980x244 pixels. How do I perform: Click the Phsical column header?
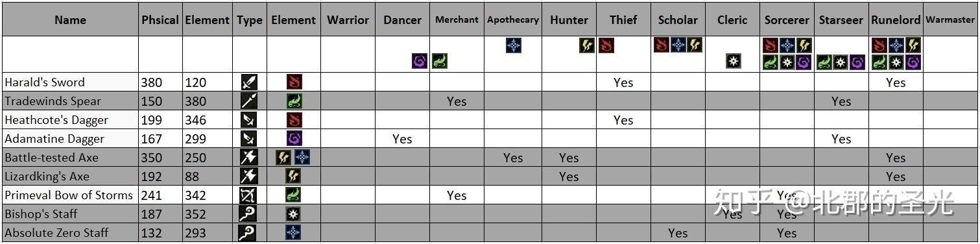[160, 19]
